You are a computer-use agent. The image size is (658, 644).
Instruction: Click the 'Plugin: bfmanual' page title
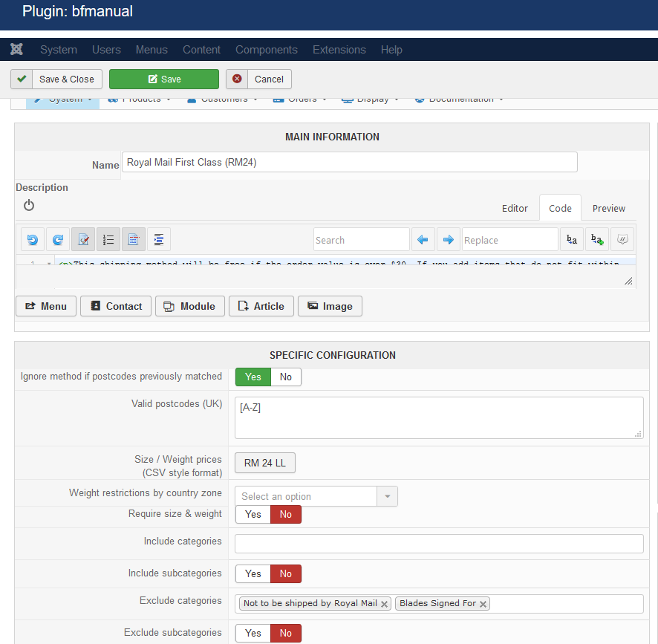[x=78, y=11]
